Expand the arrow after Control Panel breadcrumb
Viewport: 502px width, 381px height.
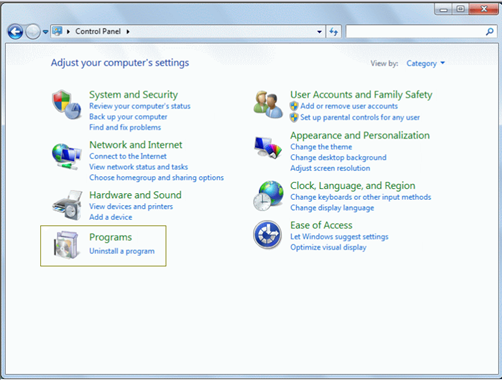pyautogui.click(x=128, y=32)
